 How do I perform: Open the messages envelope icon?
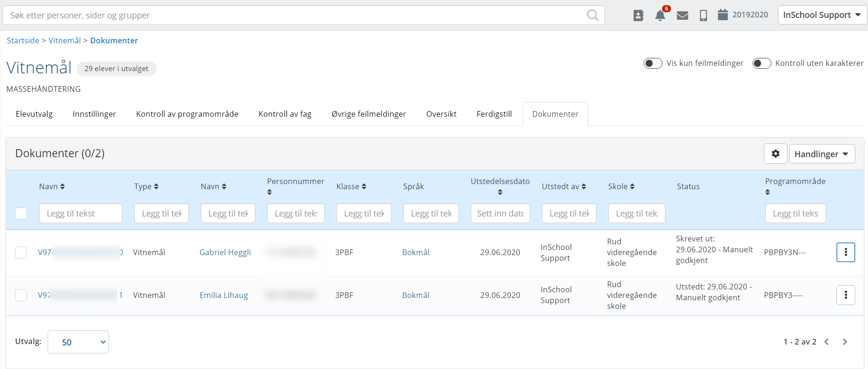pyautogui.click(x=682, y=16)
